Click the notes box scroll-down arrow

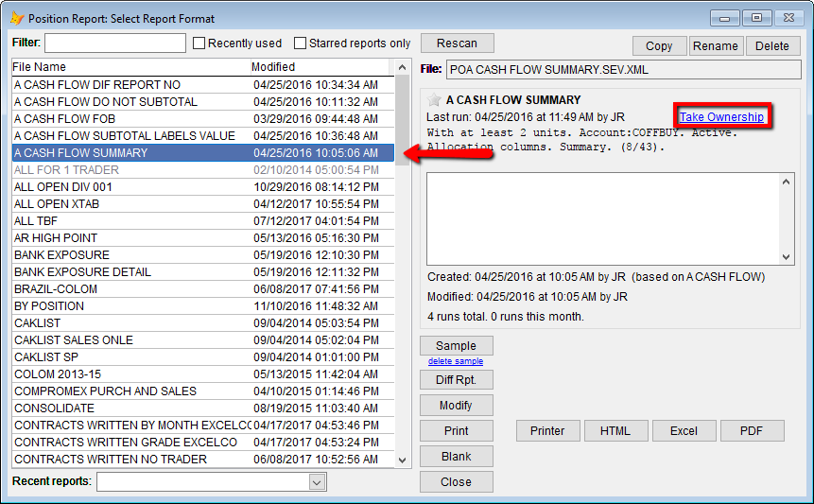point(786,257)
